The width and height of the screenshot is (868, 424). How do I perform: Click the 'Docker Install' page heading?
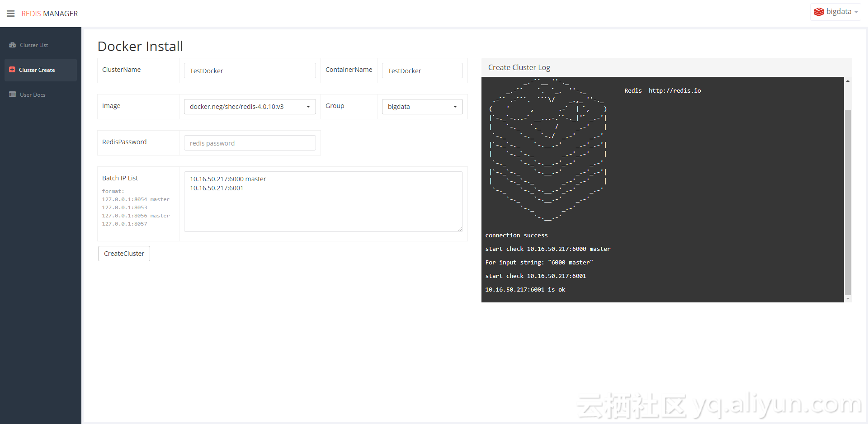click(x=140, y=46)
